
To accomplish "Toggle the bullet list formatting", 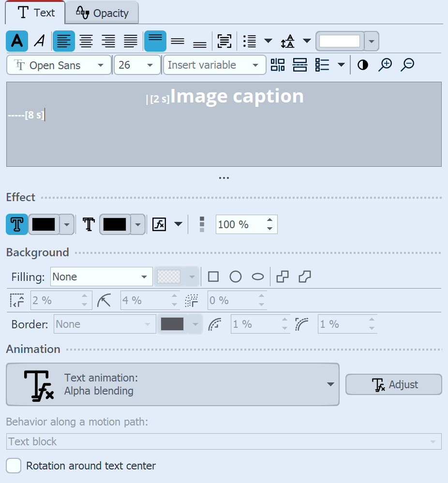I will (250, 41).
